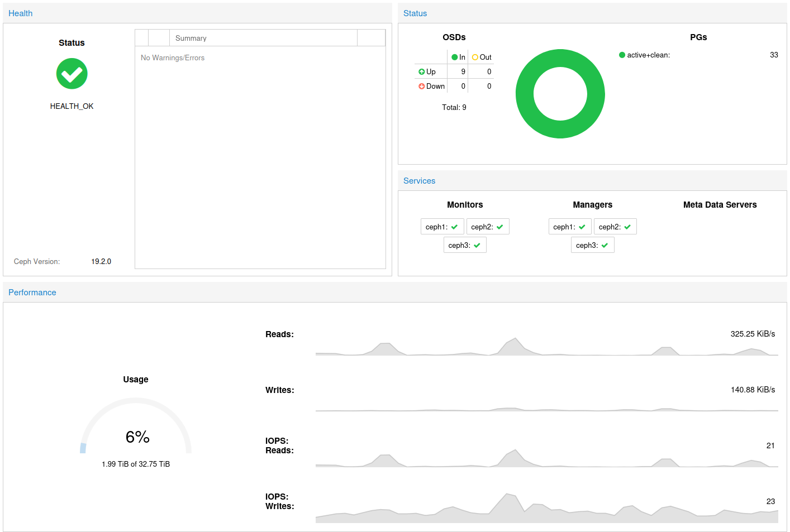Click the Reads performance graph
Image resolution: width=790 pixels, height=532 pixels.
[x=546, y=346]
